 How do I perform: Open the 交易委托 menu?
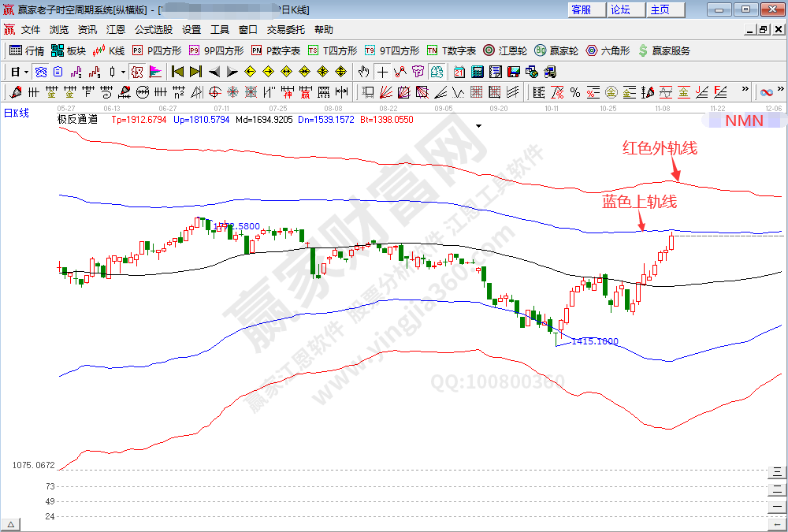tap(285, 30)
